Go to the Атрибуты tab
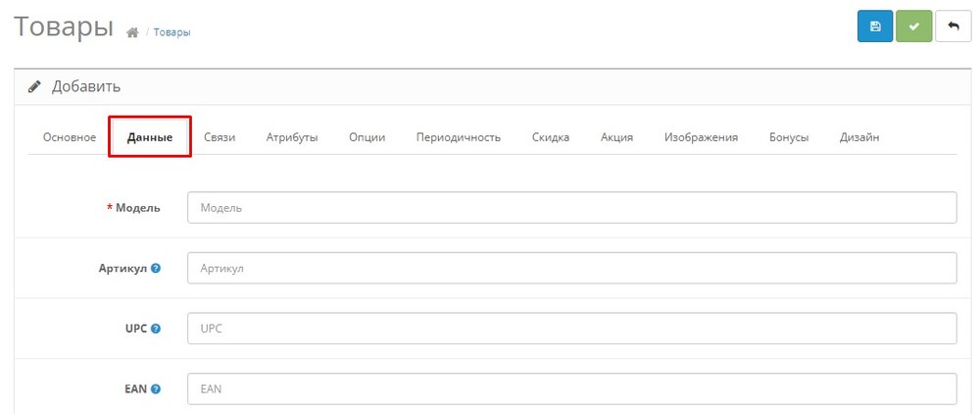This screenshot has width=980, height=414. point(292,137)
